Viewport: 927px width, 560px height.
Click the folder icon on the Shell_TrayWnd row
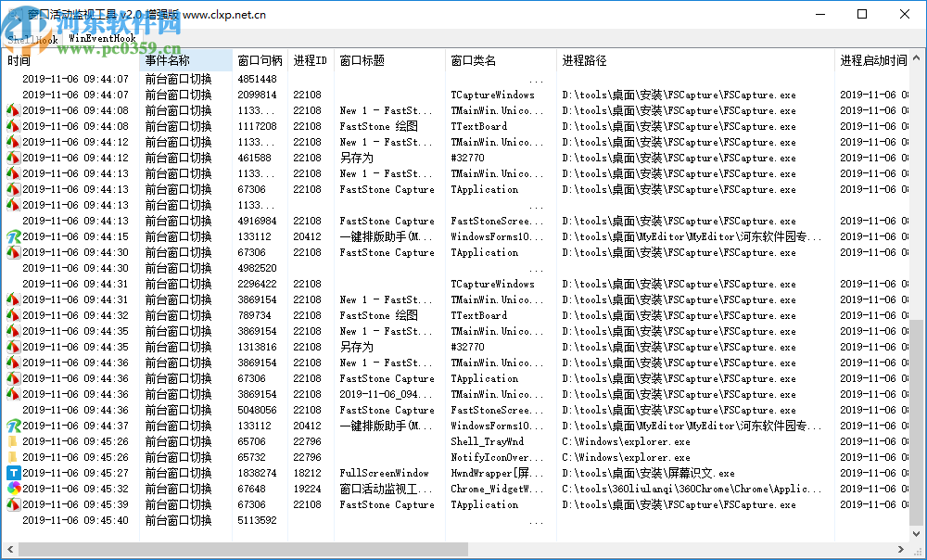point(13,441)
